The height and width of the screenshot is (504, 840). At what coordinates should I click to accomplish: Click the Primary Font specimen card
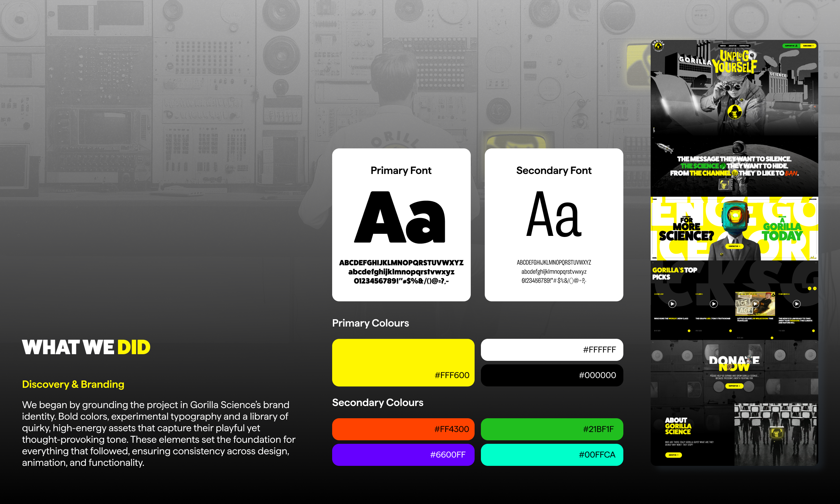(401, 225)
